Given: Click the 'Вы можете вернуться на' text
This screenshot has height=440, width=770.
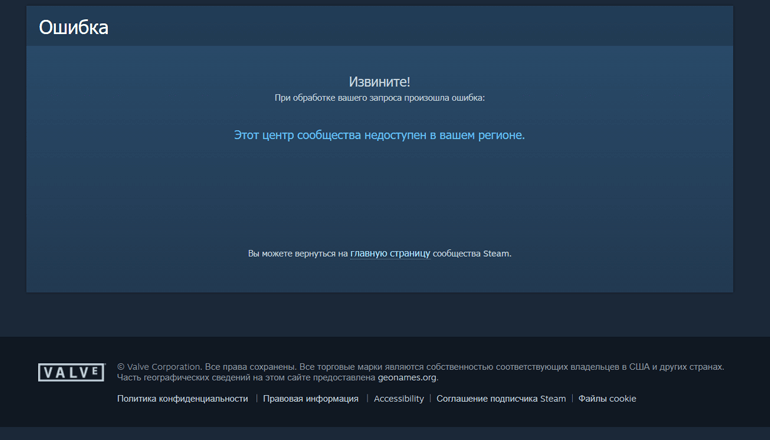Looking at the screenshot, I should click(x=297, y=254).
